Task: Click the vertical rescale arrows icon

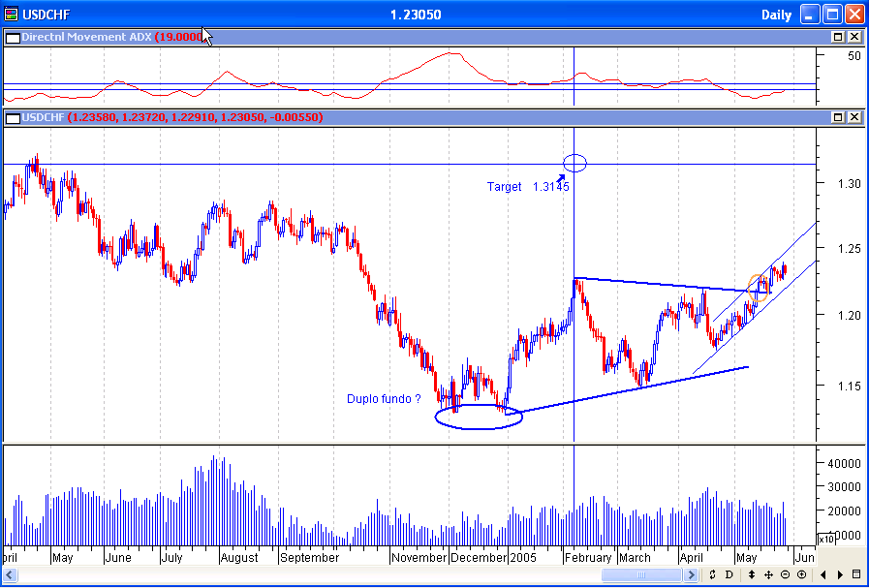Action: point(752,574)
